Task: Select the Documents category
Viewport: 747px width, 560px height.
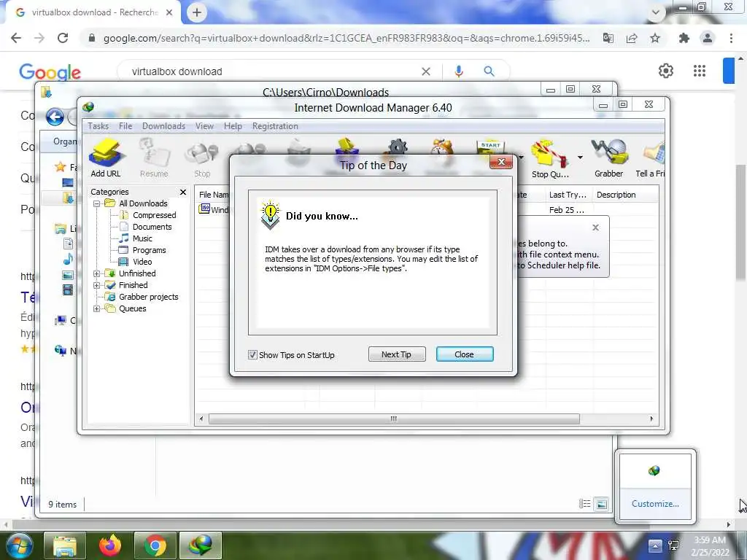Action: (152, 227)
